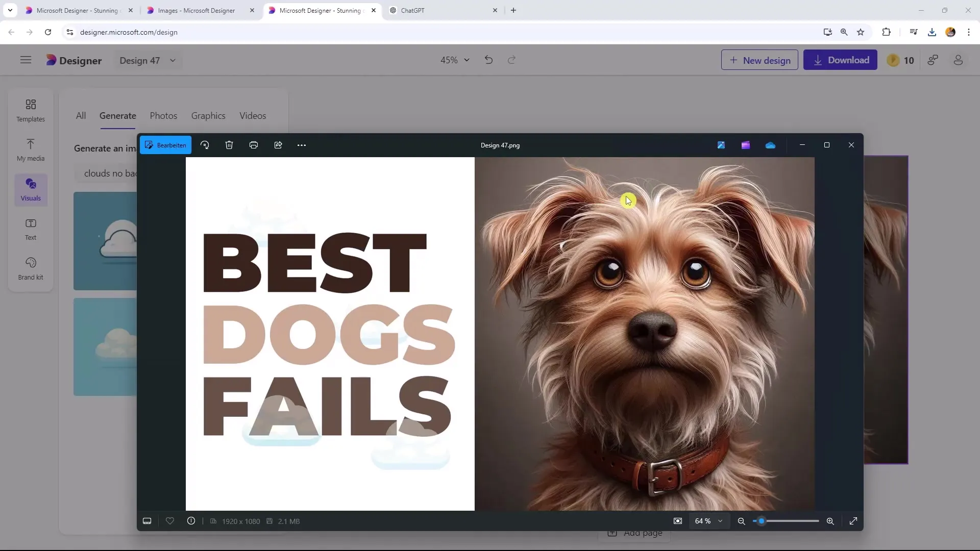Click the three-dot more options icon
Screen dimensions: 980x551
point(303,145)
